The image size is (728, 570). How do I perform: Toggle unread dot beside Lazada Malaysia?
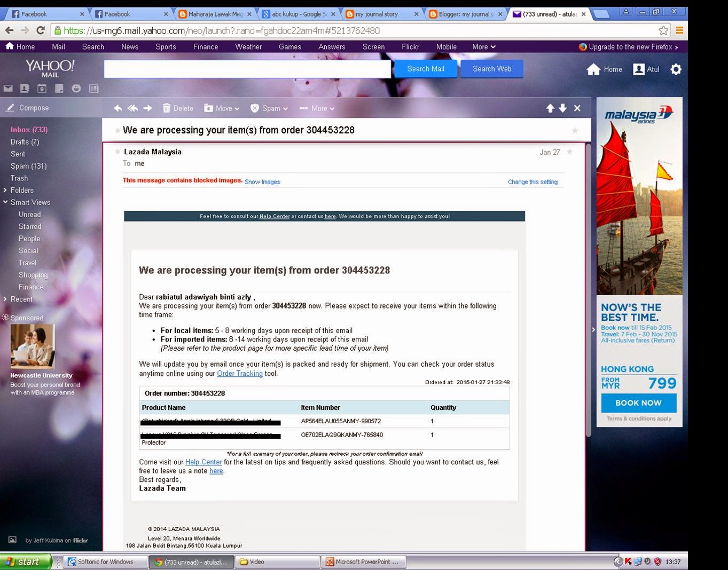pos(118,152)
